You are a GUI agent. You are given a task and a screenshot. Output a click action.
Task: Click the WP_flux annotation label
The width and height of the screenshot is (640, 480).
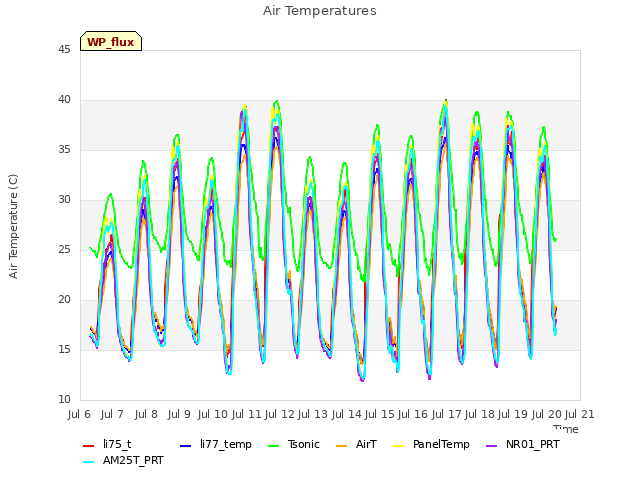(x=111, y=42)
